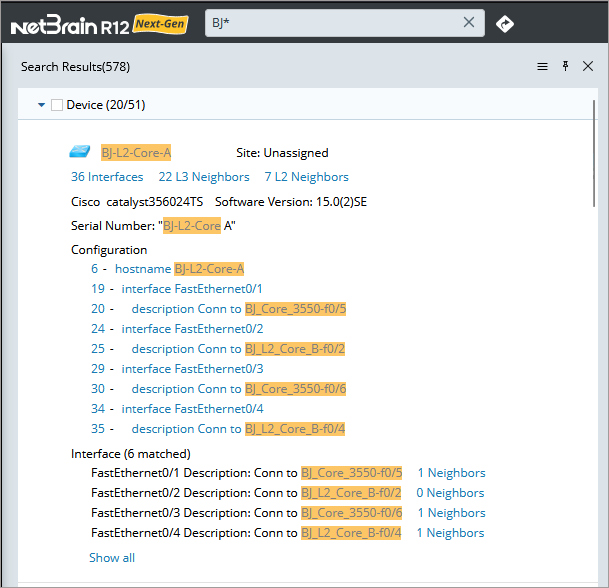Clear the BJ* search text
609x588 pixels.
point(469,23)
